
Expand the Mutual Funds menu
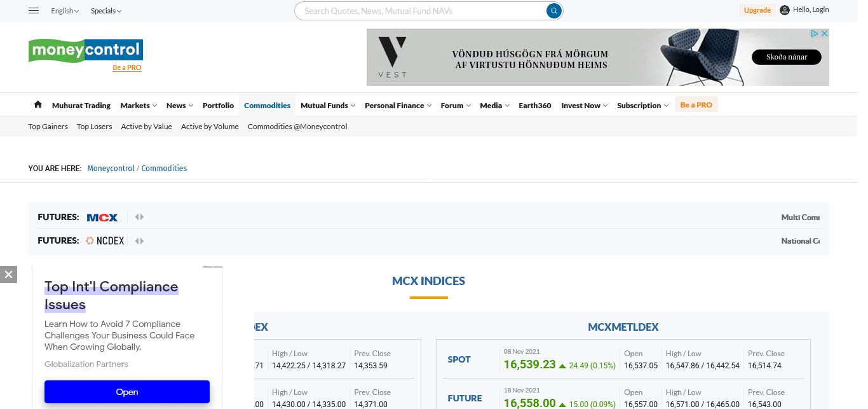[x=327, y=106]
